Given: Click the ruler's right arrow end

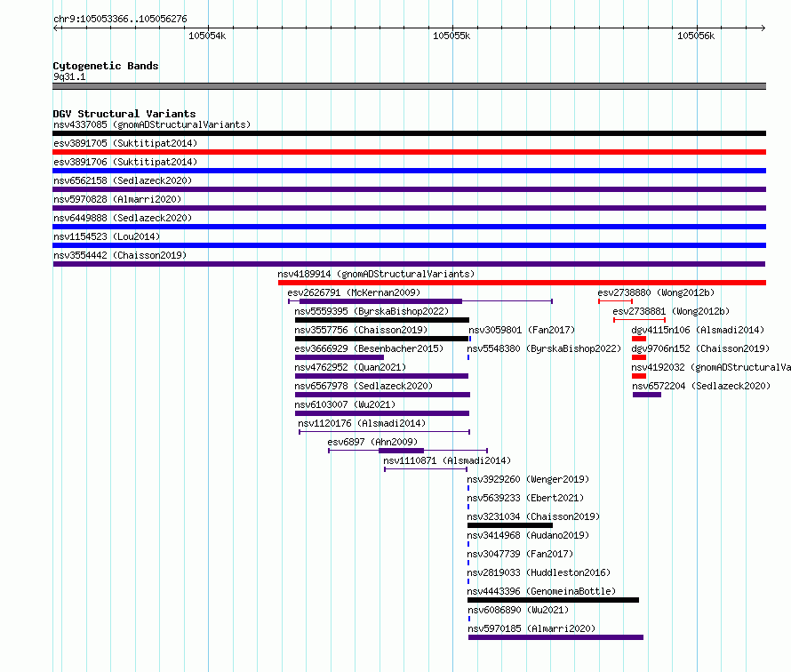Looking at the screenshot, I should (763, 28).
